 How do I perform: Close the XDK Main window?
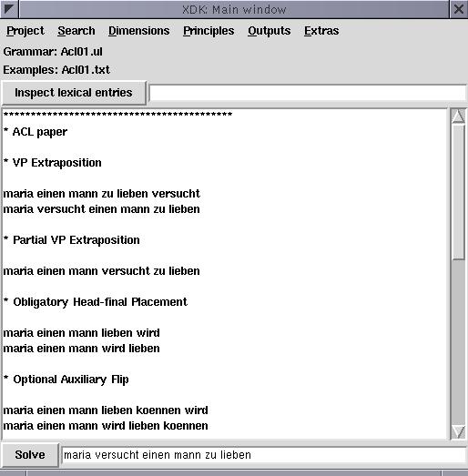(459, 9)
